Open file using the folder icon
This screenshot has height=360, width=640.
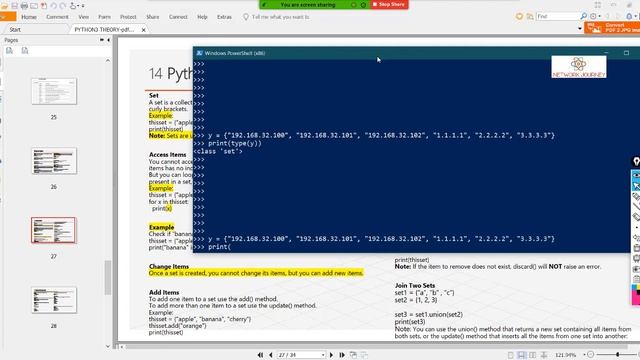click(x=4, y=6)
